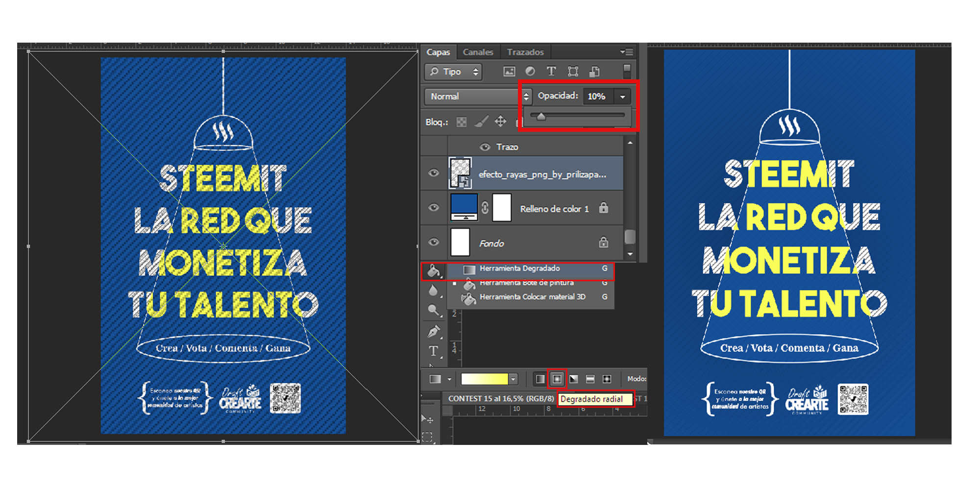Click the layers scrollbar down arrow
This screenshot has width=980, height=490.
[x=630, y=254]
